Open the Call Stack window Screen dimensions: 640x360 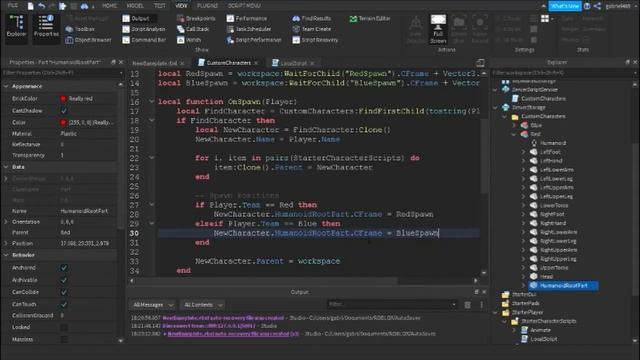point(193,29)
